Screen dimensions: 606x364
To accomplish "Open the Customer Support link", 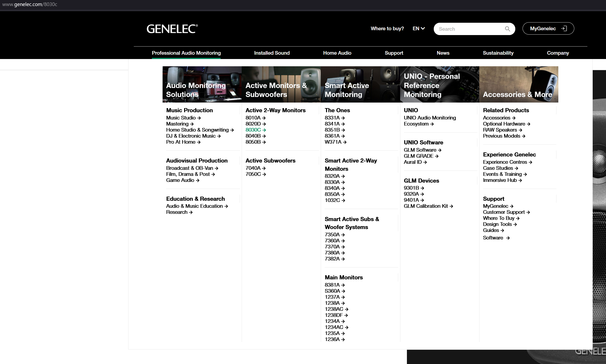I will 506,212.
